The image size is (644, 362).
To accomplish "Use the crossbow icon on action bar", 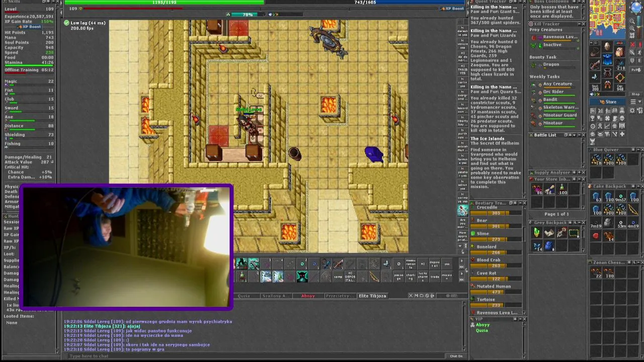I will [x=339, y=264].
